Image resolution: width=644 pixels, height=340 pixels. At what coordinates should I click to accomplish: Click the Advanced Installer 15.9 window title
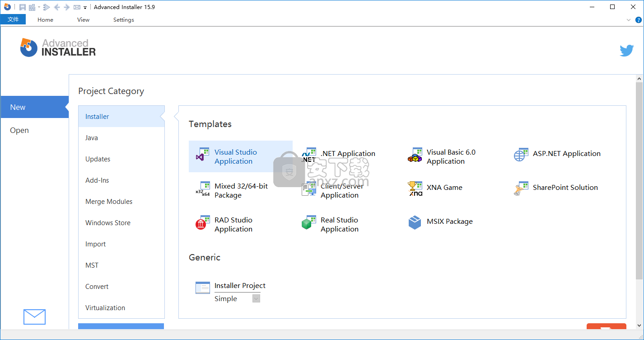(124, 7)
